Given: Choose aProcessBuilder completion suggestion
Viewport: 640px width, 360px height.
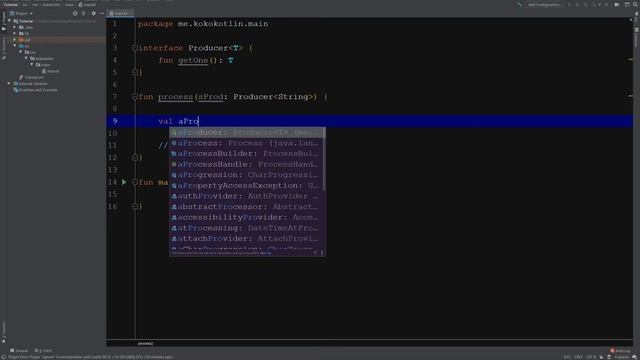Looking at the screenshot, I should (x=247, y=153).
